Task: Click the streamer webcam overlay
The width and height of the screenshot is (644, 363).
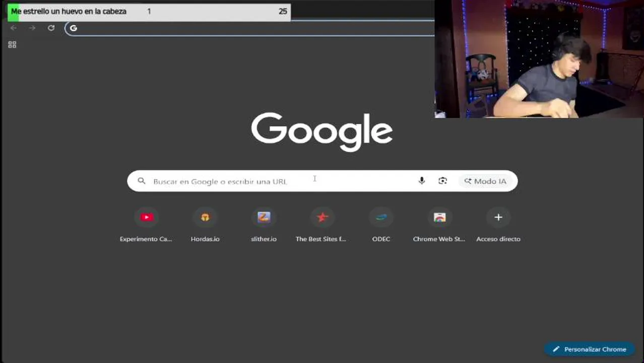Action: pyautogui.click(x=539, y=59)
